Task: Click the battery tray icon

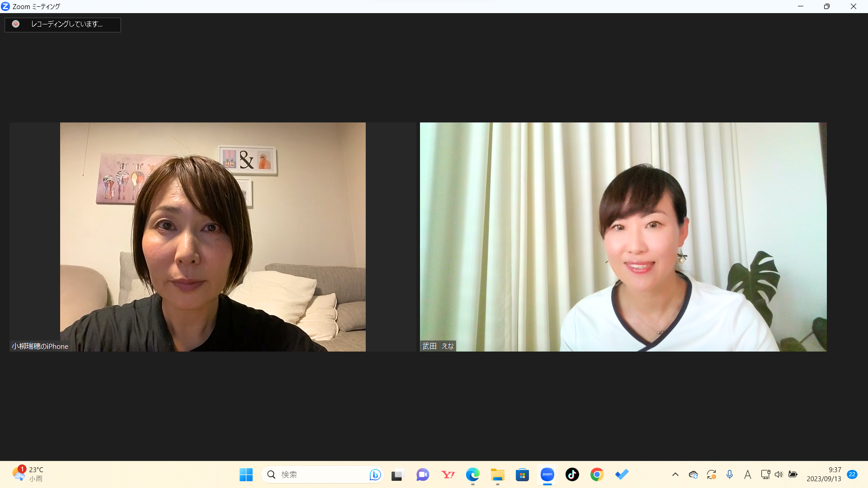Action: point(793,474)
